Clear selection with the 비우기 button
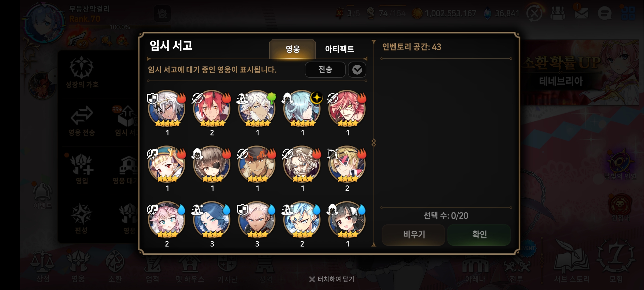Image resolution: width=644 pixels, height=290 pixels. (414, 235)
